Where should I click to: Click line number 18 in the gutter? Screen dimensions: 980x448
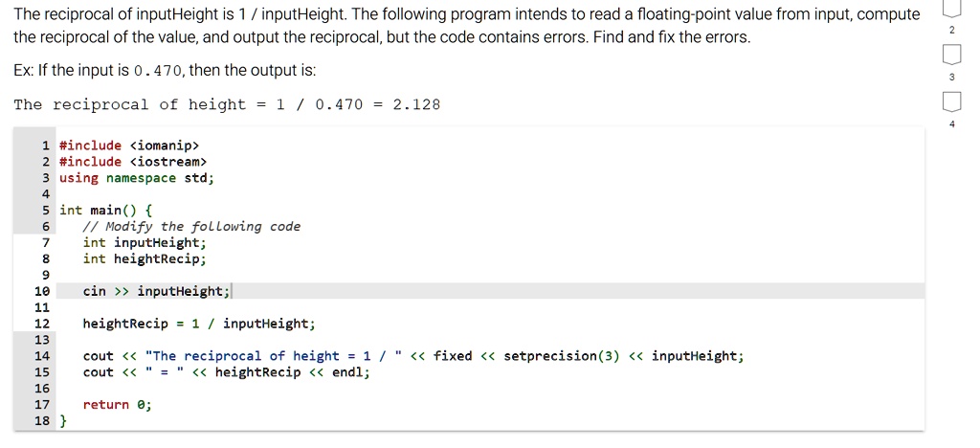[x=41, y=421]
